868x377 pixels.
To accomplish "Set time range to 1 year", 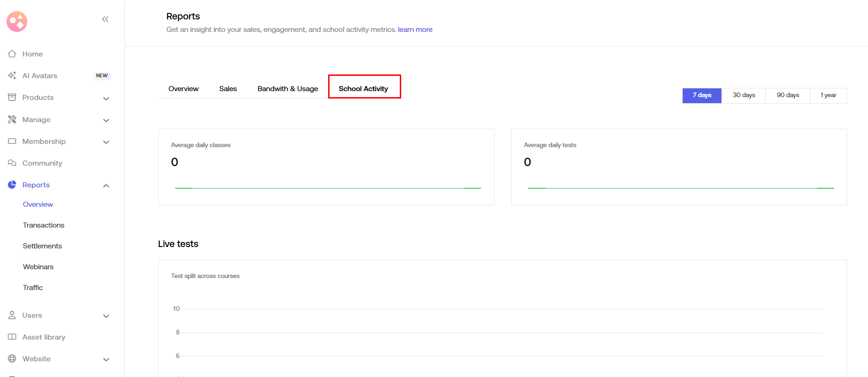I will (x=828, y=95).
